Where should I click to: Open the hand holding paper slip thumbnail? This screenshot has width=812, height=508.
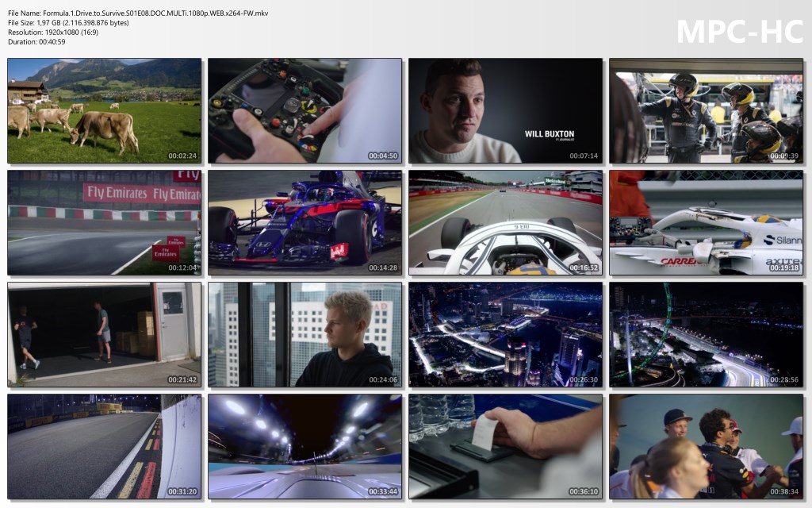tap(505, 447)
